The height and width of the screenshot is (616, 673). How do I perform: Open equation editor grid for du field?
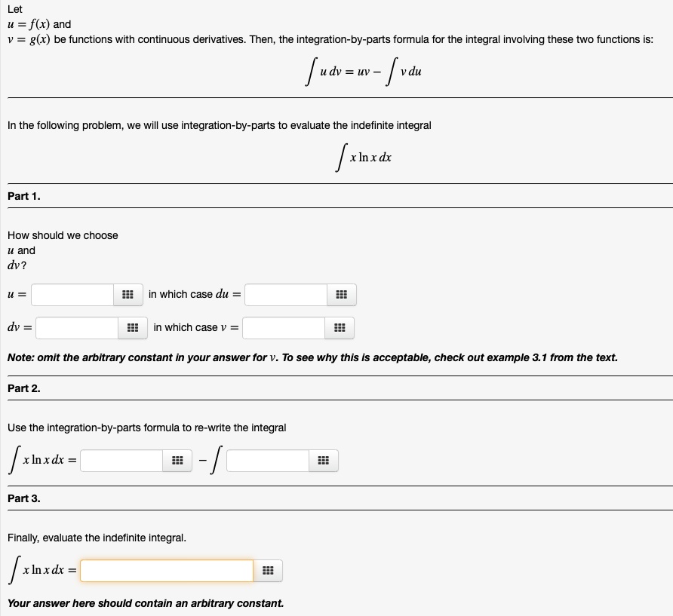tap(341, 295)
